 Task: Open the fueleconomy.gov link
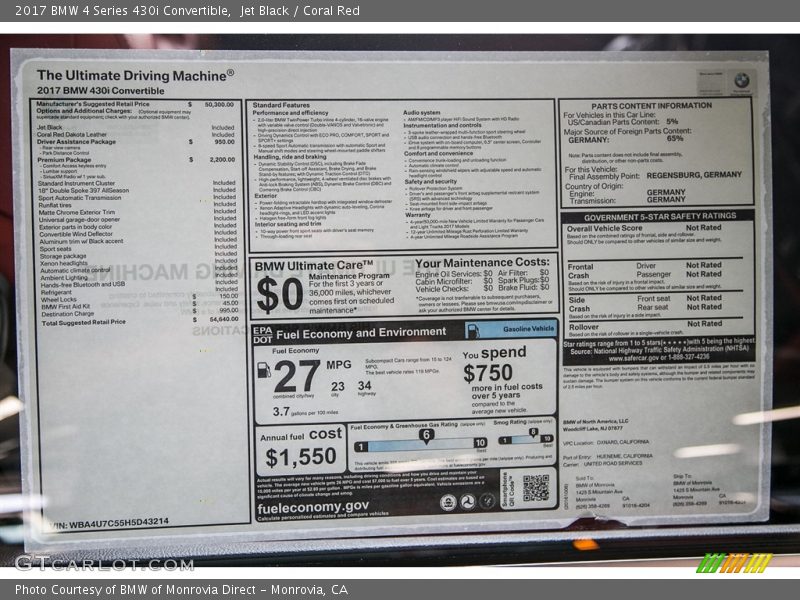(x=313, y=506)
